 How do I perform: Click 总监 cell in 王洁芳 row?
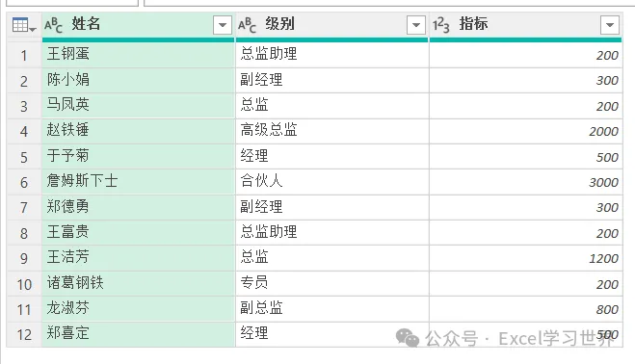332,258
